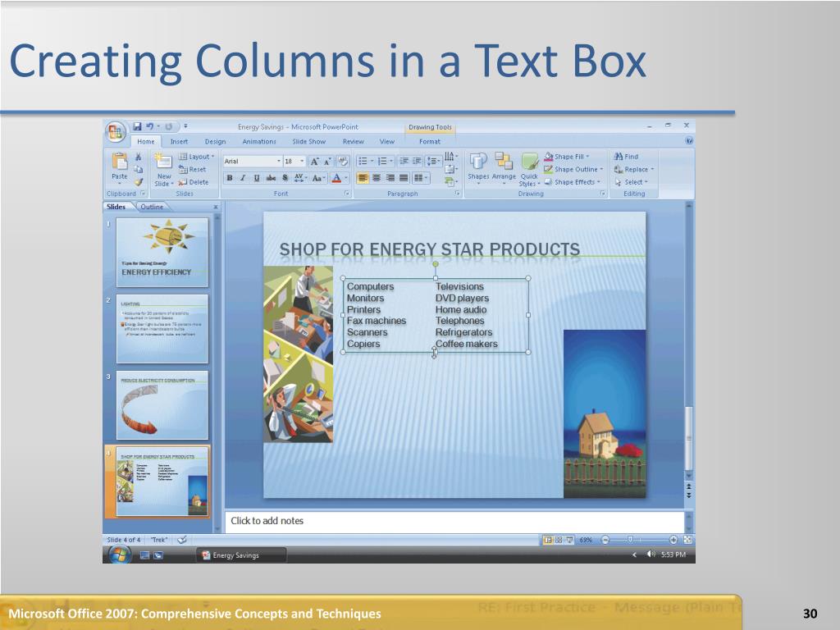Open the Select dropdown in Editing
This screenshot has width=840, height=630.
click(631, 182)
